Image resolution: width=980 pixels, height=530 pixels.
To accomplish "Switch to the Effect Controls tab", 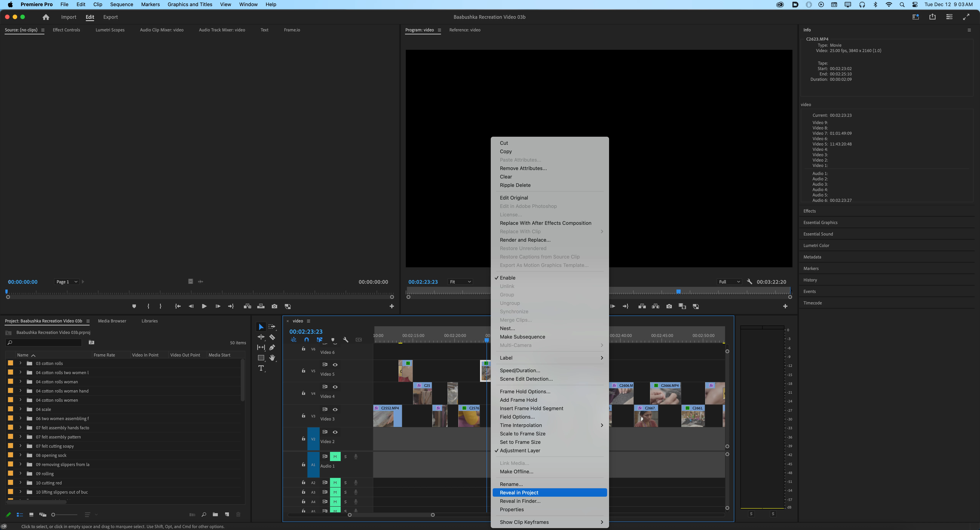I will click(x=66, y=30).
